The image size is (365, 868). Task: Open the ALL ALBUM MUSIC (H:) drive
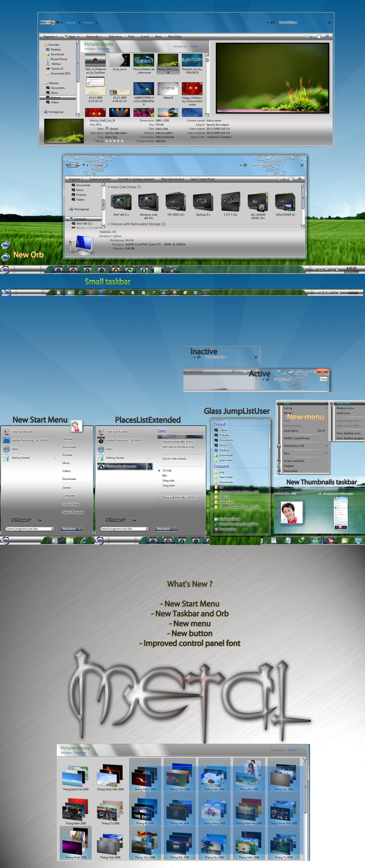258,201
